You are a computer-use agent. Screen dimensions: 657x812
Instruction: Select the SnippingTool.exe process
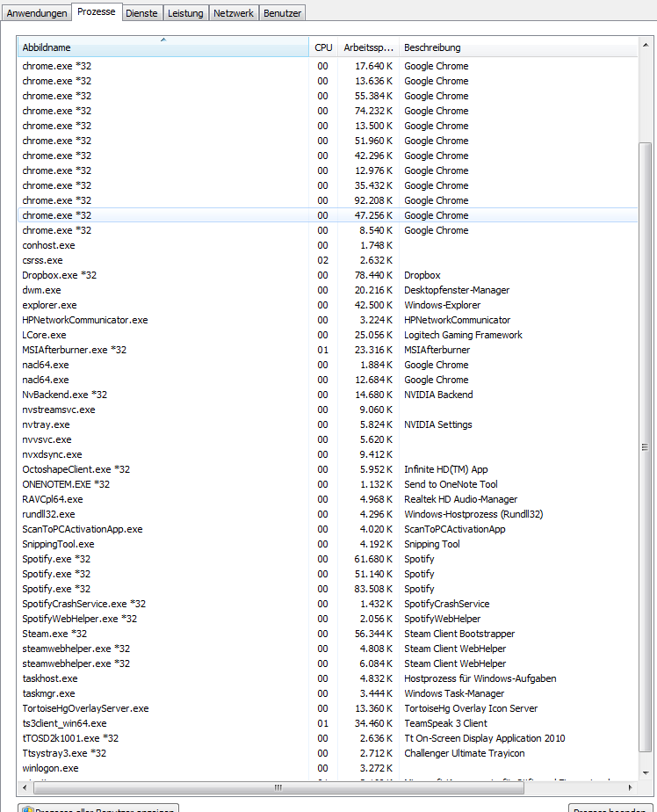click(328, 544)
